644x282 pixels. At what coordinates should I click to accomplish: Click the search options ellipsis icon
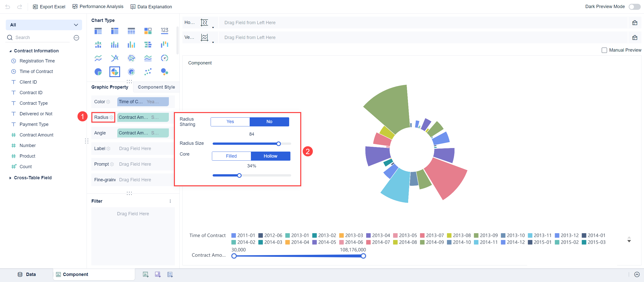click(76, 38)
